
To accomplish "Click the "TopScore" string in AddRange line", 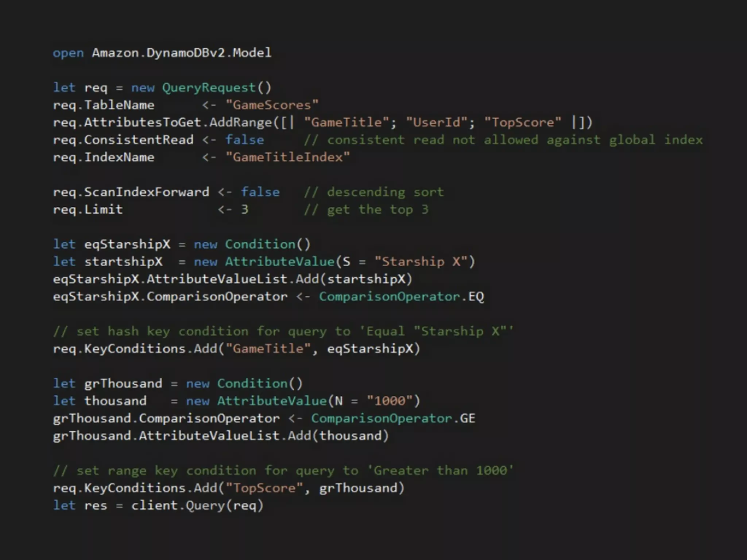I will point(523,122).
